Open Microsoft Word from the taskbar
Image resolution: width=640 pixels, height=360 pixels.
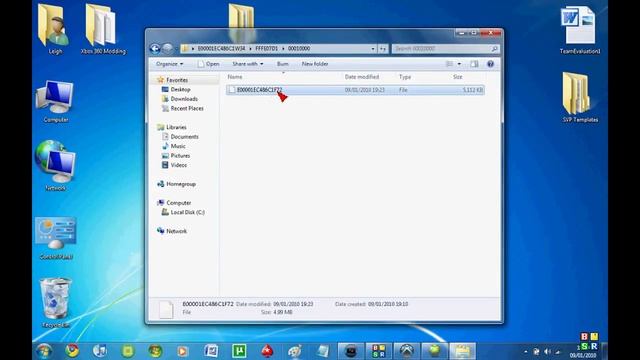click(x=211, y=351)
